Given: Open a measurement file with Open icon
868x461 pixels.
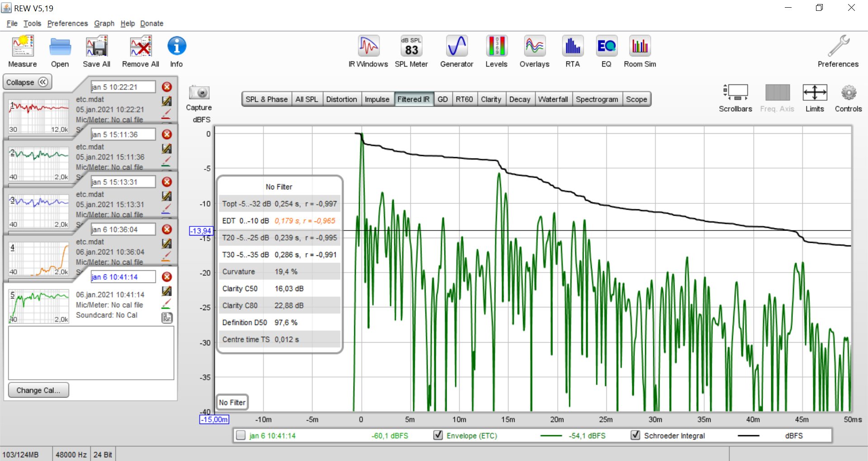Looking at the screenshot, I should pos(60,51).
